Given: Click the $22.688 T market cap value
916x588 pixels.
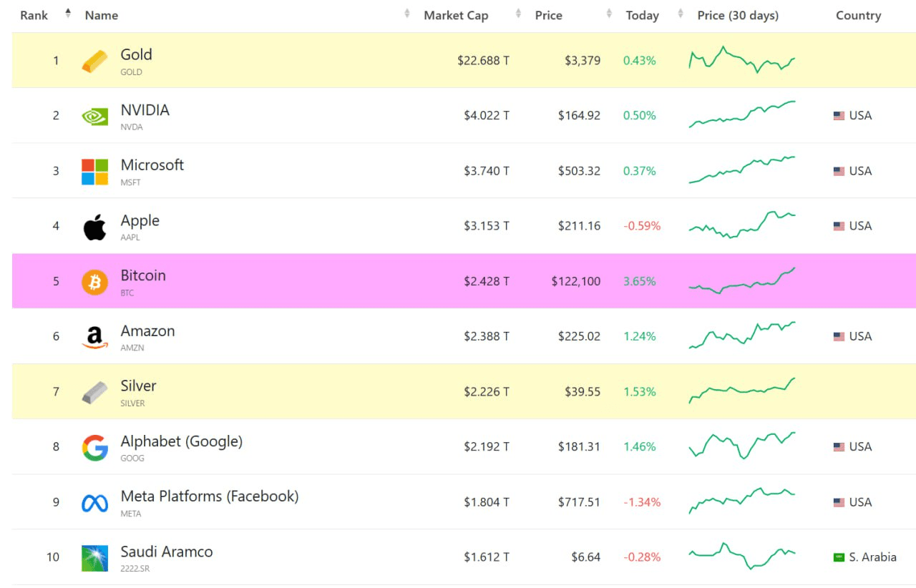Looking at the screenshot, I should (x=483, y=61).
